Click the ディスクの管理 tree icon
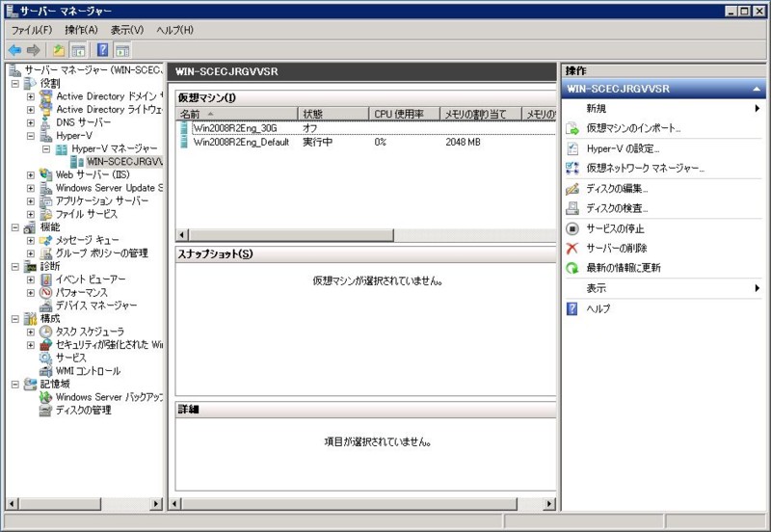Viewport: 771px width, 532px height. point(45,411)
